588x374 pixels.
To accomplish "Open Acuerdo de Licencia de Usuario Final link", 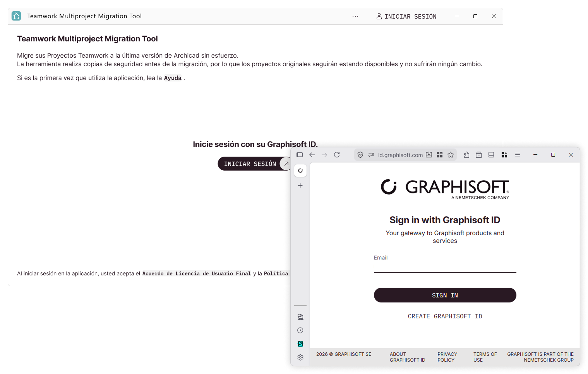I will (197, 273).
